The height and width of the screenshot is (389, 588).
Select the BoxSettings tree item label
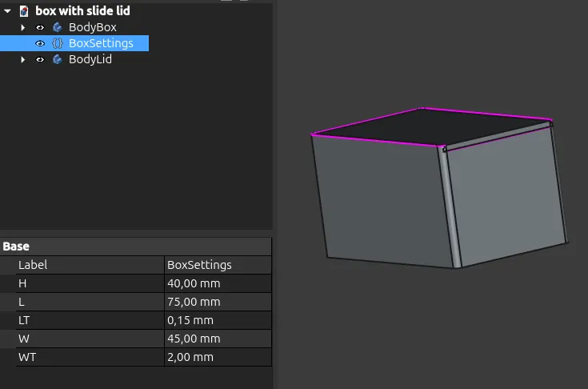101,43
